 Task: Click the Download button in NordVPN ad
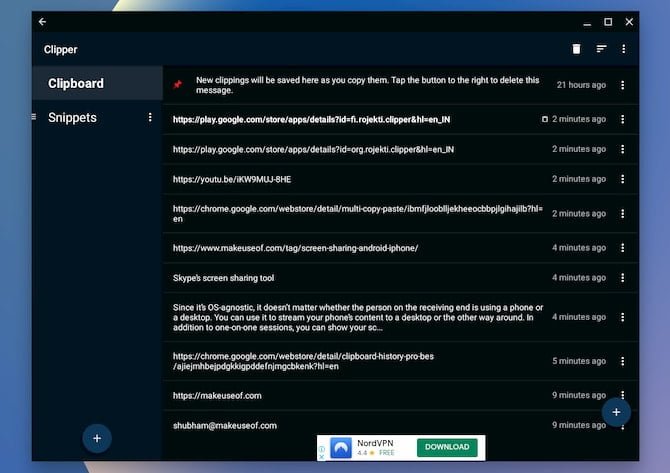tap(447, 447)
